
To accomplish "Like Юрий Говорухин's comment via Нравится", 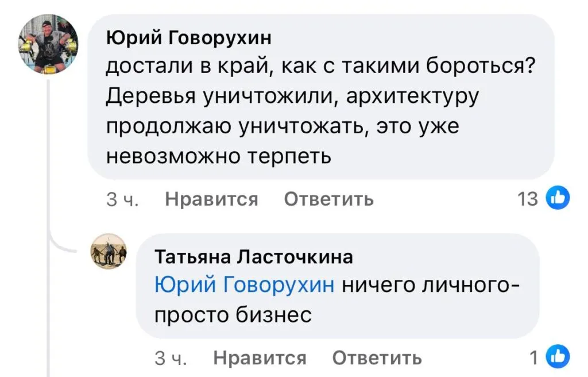I will (211, 199).
